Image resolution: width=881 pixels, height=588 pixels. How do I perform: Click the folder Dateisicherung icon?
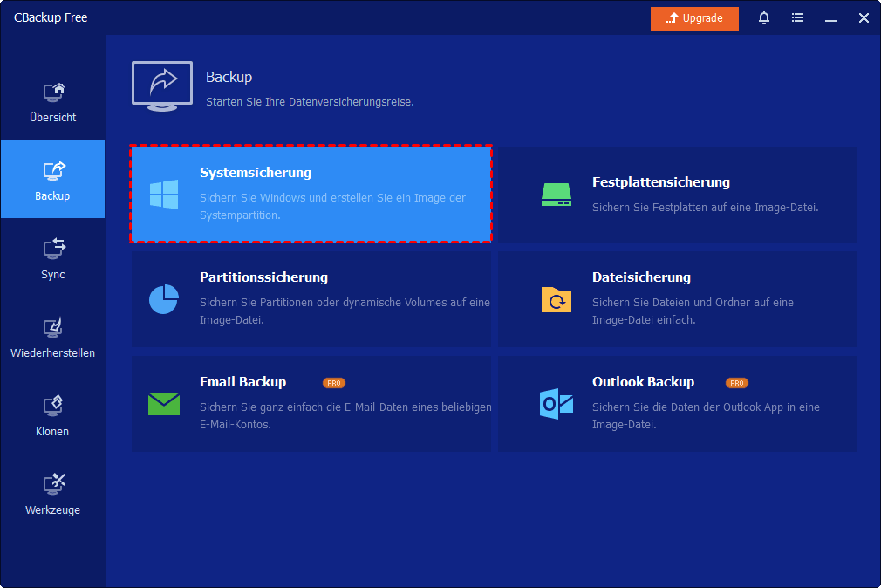tap(556, 299)
